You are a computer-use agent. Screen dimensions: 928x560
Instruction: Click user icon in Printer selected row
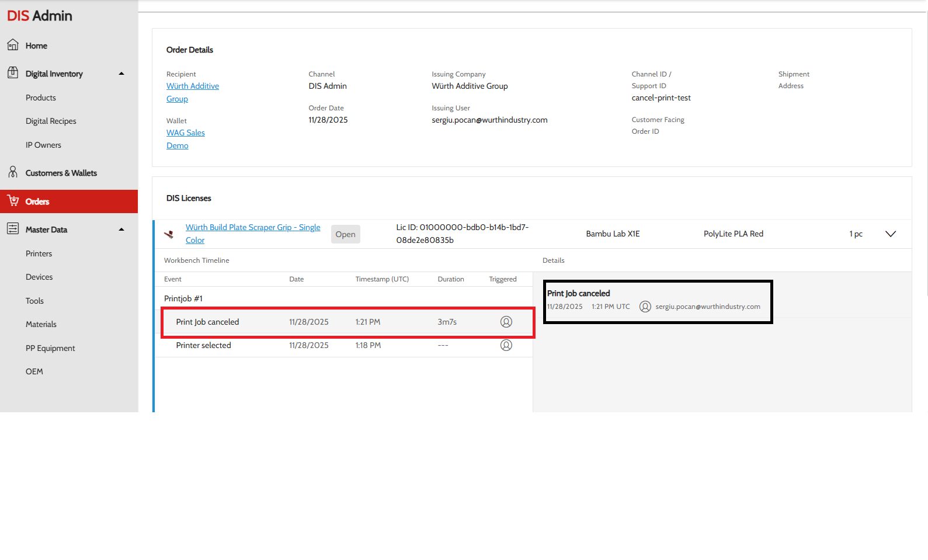pos(506,345)
